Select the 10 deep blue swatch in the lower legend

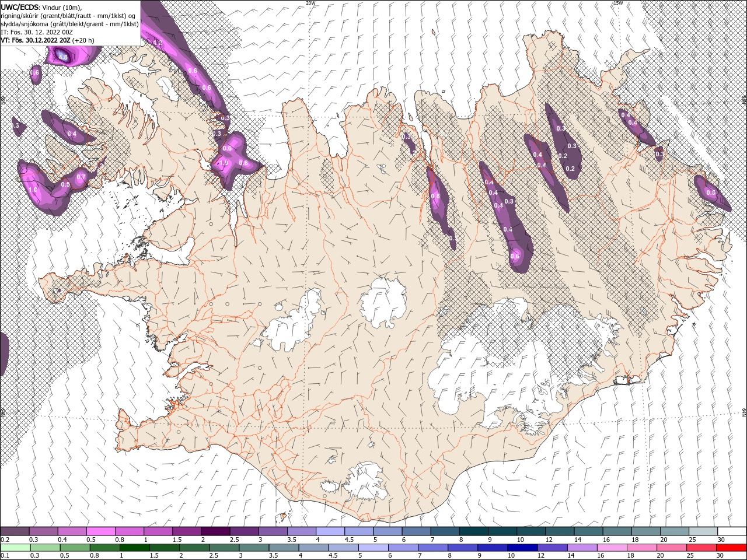click(522, 548)
